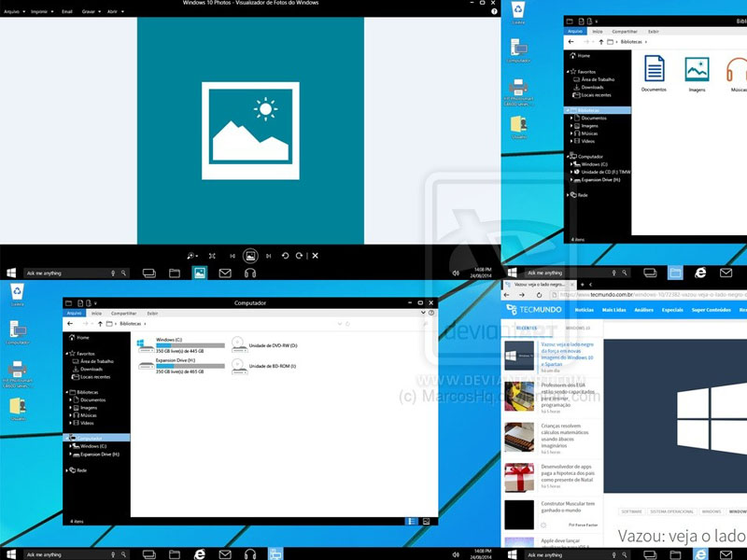Click the volume icon in taskbar under Photos viewer
The image size is (747, 560).
[x=456, y=273]
